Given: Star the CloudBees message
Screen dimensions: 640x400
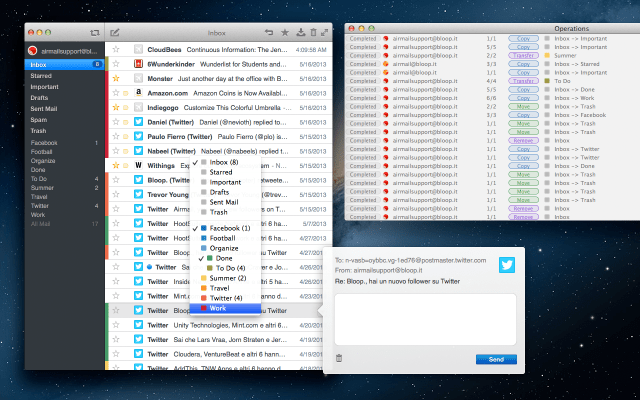Looking at the screenshot, I should click(x=116, y=49).
